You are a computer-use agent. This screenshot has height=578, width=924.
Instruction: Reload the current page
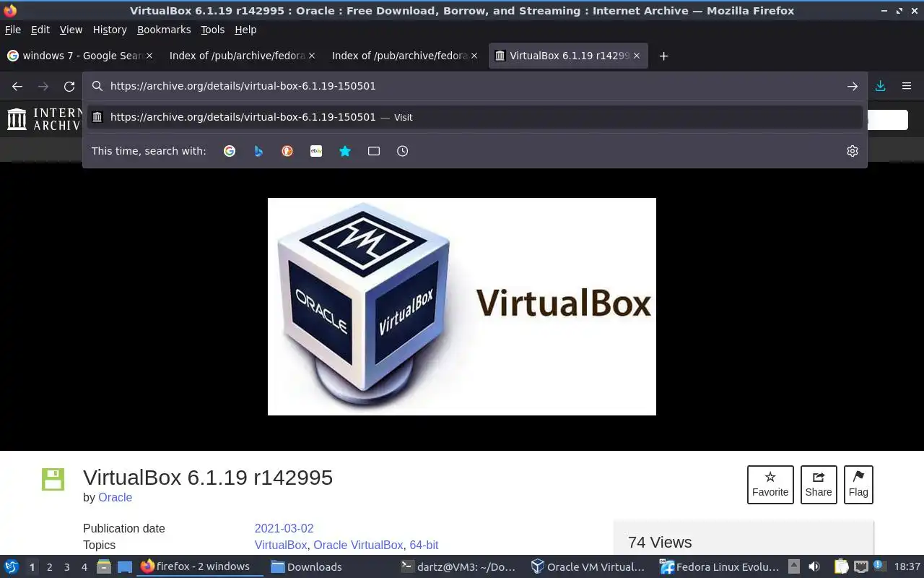coord(69,86)
